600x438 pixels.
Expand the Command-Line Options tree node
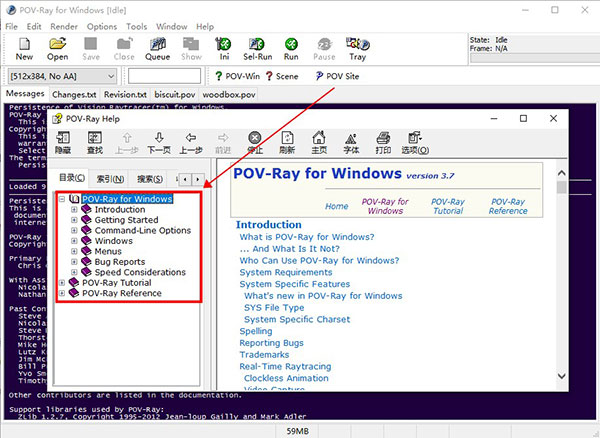click(74, 230)
